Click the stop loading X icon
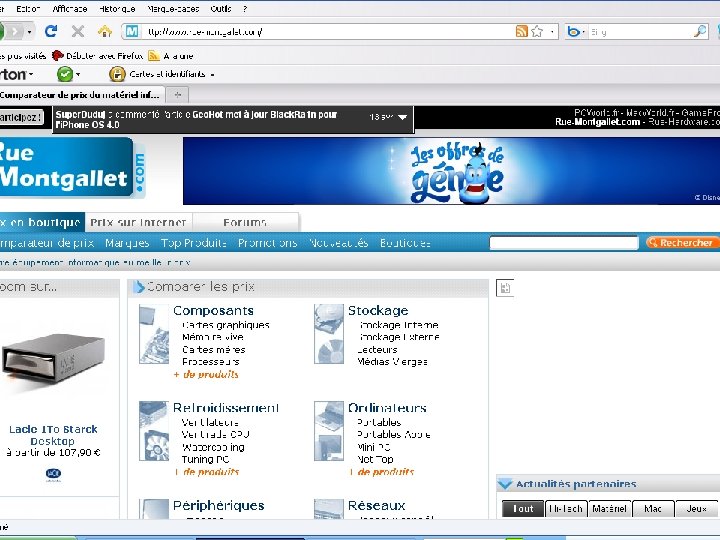720x540 pixels. 78,31
